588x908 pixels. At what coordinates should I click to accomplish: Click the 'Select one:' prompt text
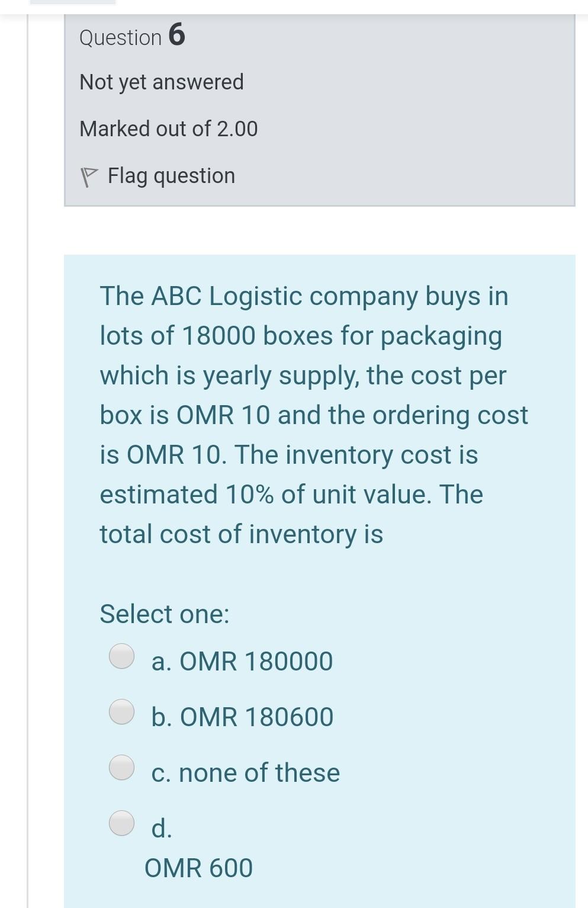[x=165, y=614]
